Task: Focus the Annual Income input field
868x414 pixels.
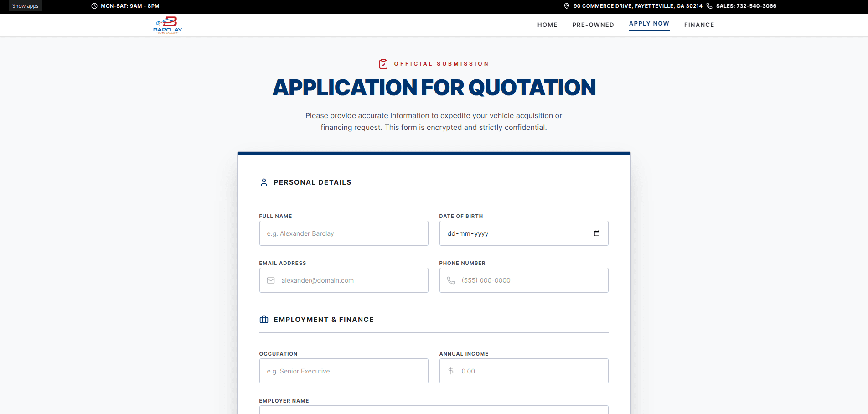Action: point(524,371)
